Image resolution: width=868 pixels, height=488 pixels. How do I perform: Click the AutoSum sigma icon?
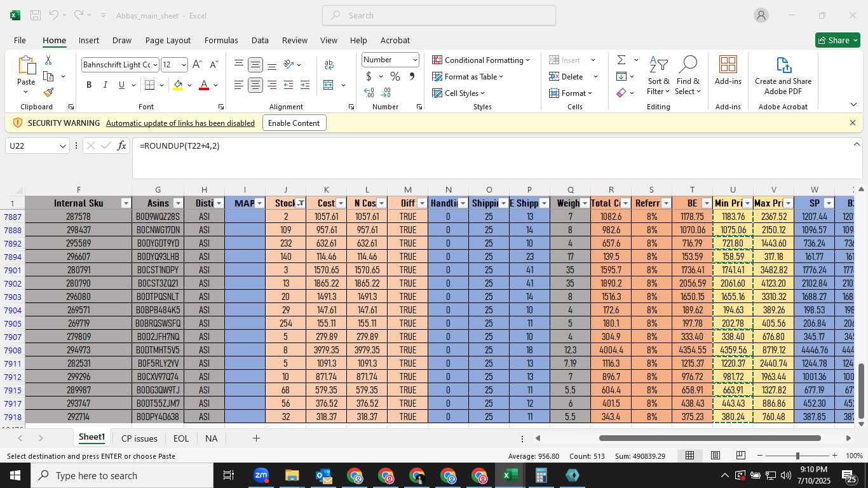tap(621, 60)
